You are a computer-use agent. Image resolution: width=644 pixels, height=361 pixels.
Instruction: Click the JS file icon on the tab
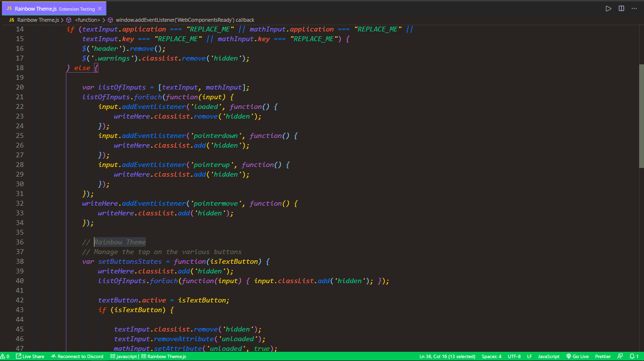tap(9, 9)
